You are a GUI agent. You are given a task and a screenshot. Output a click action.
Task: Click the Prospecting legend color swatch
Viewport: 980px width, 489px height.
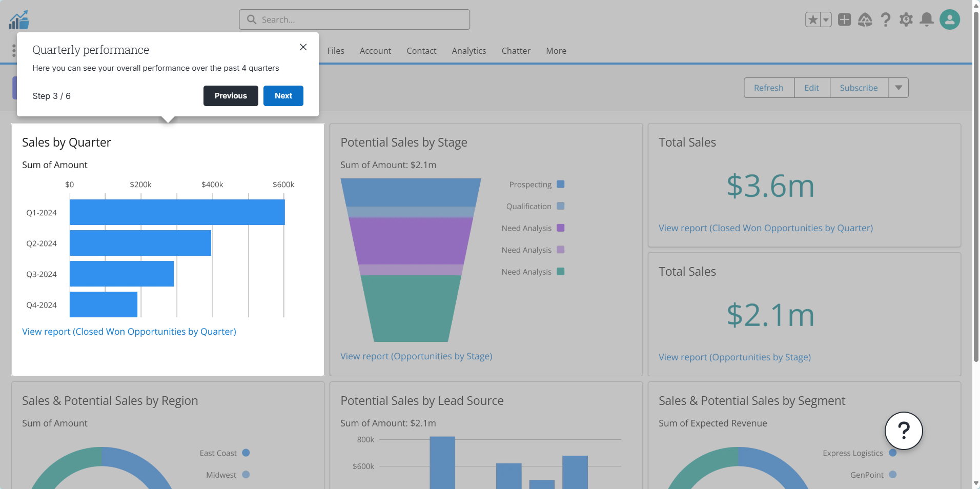(x=560, y=184)
